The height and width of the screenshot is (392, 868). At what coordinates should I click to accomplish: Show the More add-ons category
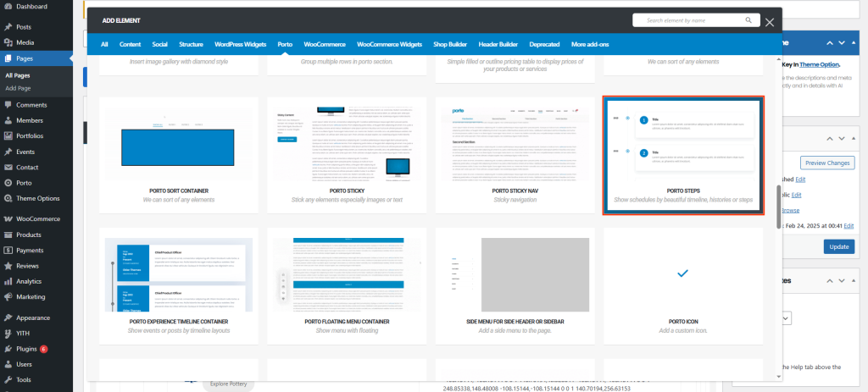(590, 44)
